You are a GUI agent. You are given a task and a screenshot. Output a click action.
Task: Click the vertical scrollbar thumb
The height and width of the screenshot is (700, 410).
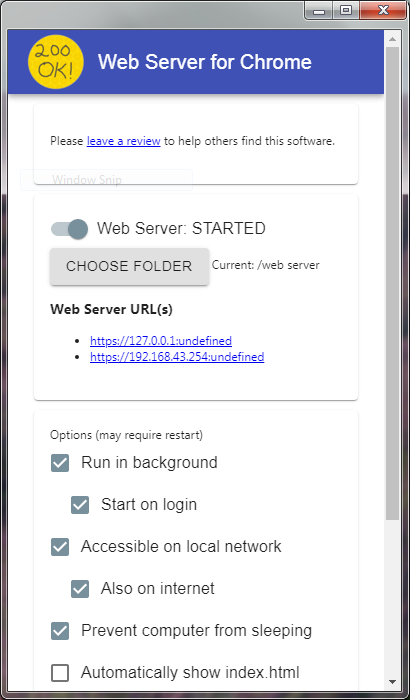393,283
